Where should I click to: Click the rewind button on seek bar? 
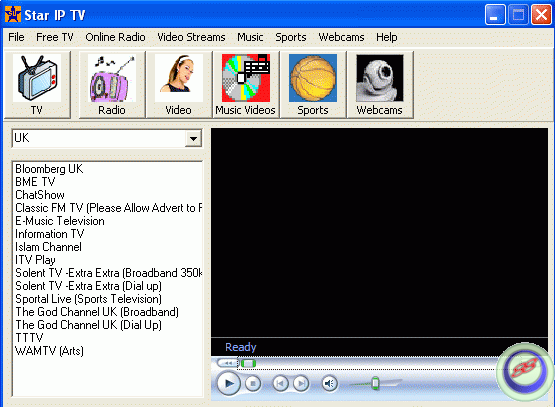pos(228,363)
